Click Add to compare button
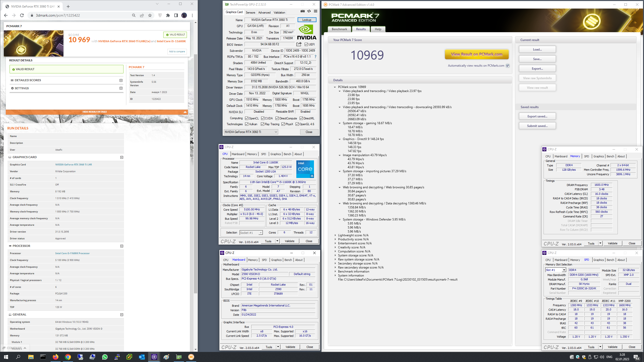 click(x=177, y=52)
